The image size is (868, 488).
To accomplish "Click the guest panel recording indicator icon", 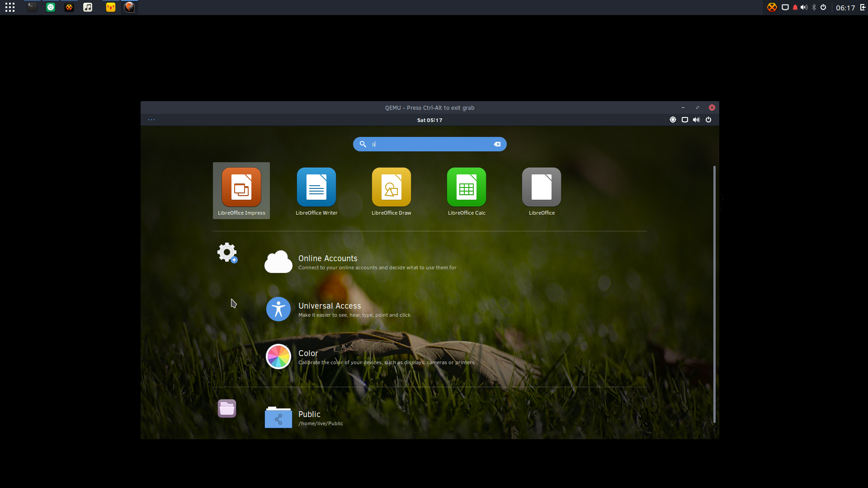I will click(x=673, y=120).
